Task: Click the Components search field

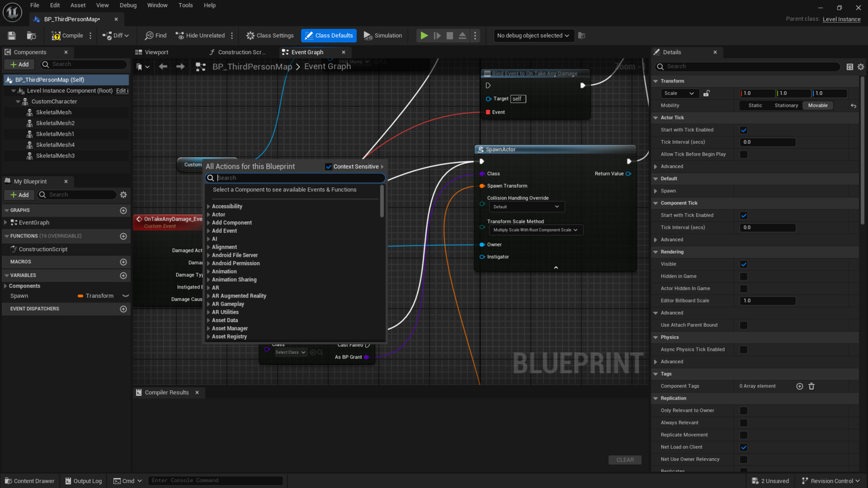Action: tap(84, 65)
